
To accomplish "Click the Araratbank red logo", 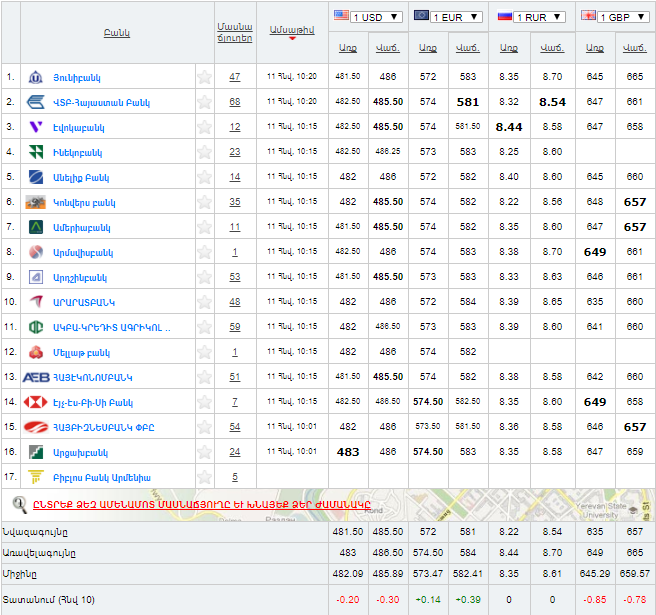I will pyautogui.click(x=36, y=302).
